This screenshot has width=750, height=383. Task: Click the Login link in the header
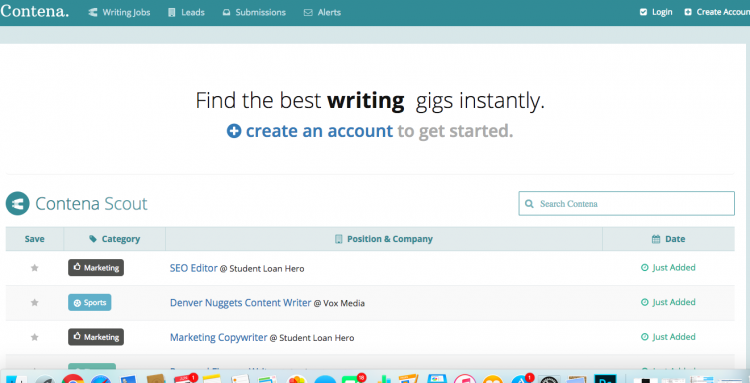tap(656, 12)
